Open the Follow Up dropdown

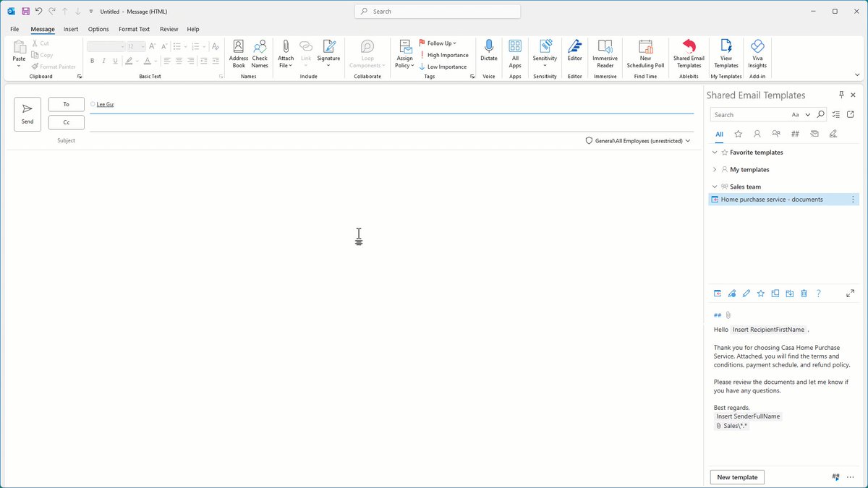(x=438, y=43)
